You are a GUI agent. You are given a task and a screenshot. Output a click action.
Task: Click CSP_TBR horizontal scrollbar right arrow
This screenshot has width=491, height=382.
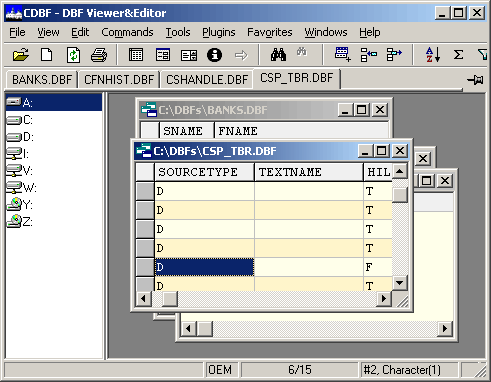pyautogui.click(x=384, y=299)
